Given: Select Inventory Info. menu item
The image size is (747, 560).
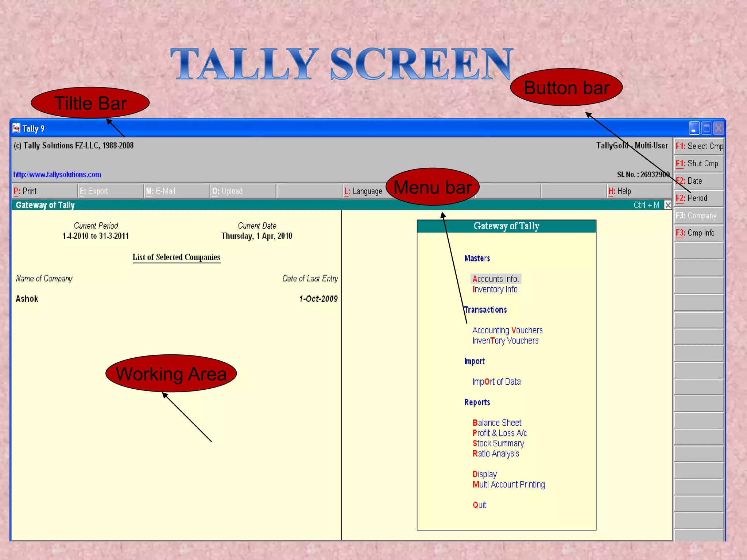Looking at the screenshot, I should (496, 289).
